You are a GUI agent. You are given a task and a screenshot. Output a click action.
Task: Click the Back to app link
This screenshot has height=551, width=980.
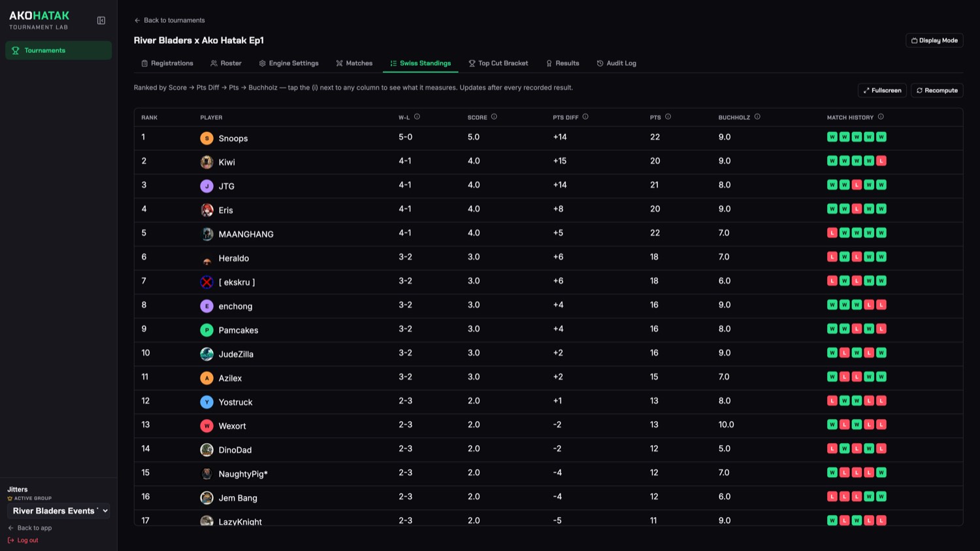[30, 528]
